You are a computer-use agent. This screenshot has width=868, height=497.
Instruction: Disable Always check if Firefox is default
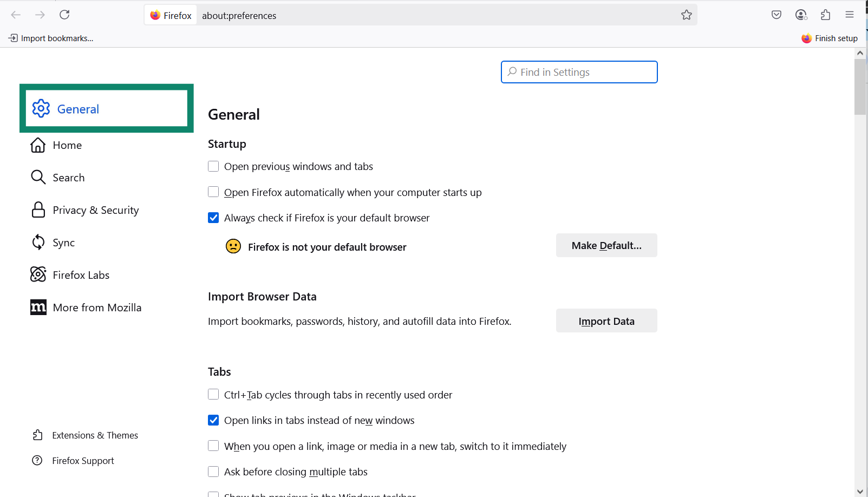[213, 217]
